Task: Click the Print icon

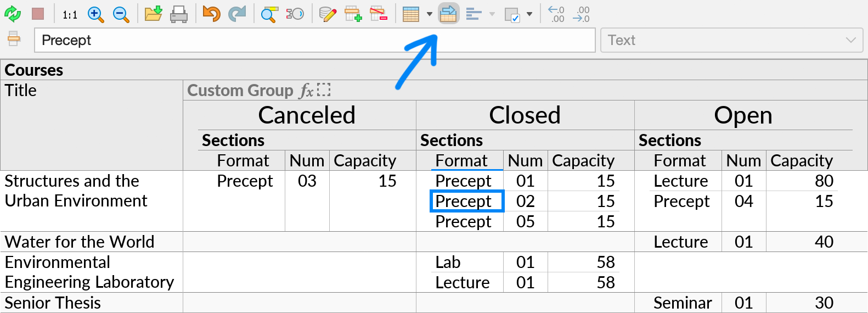Action: point(179,14)
